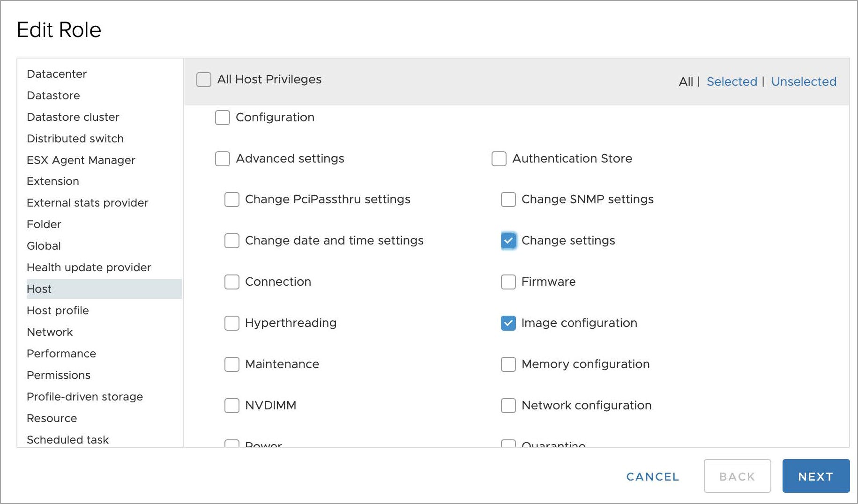Select the Hyperthreading checkbox

232,323
